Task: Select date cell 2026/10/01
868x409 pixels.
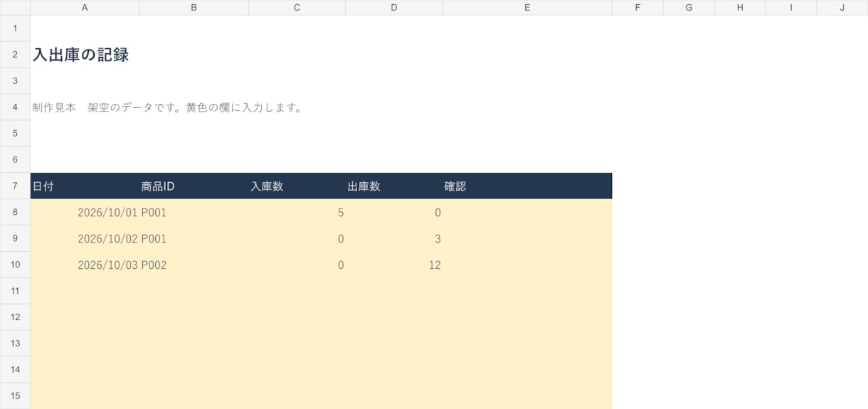Action: (x=85, y=213)
